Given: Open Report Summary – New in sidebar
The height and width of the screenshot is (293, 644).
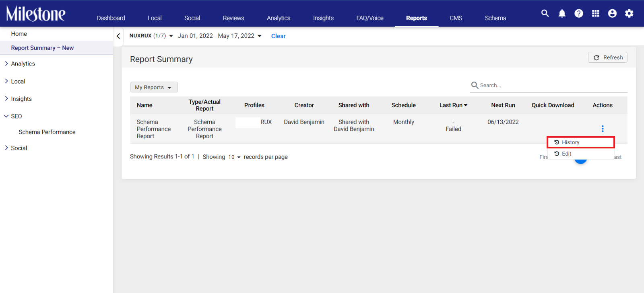Looking at the screenshot, I should (x=42, y=48).
